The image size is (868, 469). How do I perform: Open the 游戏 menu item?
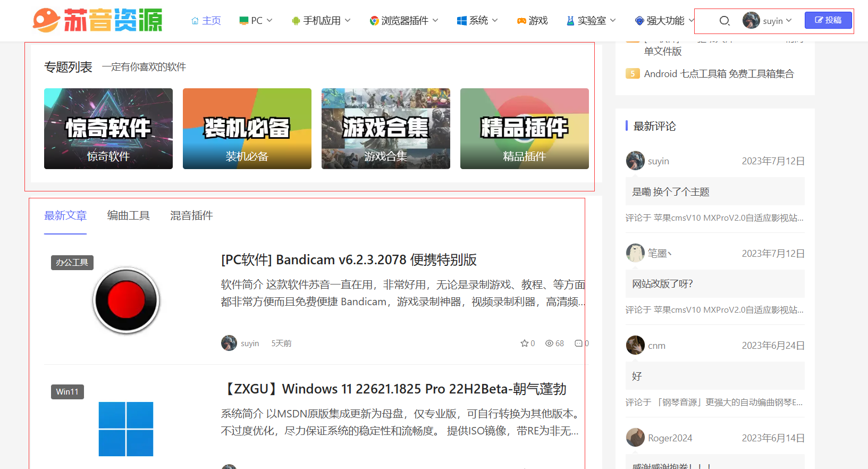pos(532,21)
